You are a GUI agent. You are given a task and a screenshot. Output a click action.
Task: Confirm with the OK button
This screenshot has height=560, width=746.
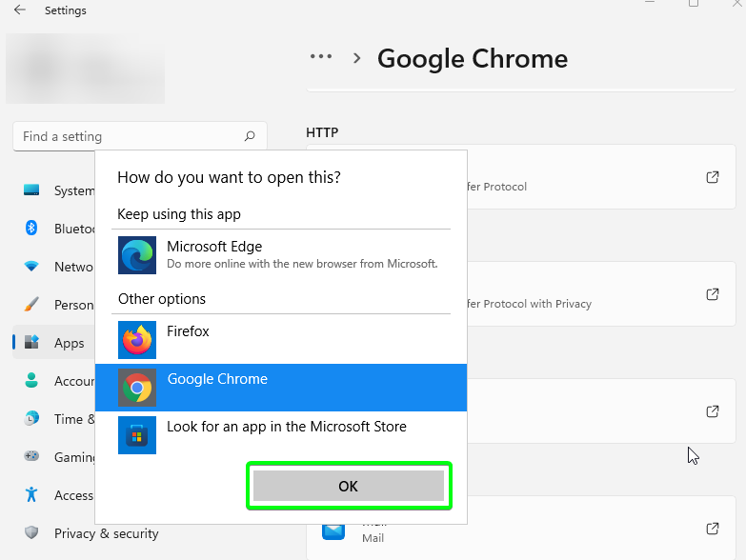[x=349, y=486]
